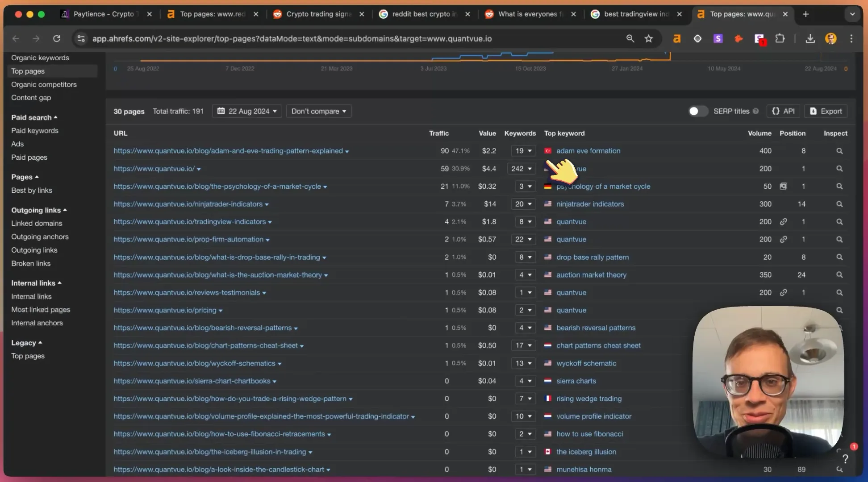
Task: Open the browser Extensions puzzle icon
Action: point(780,39)
